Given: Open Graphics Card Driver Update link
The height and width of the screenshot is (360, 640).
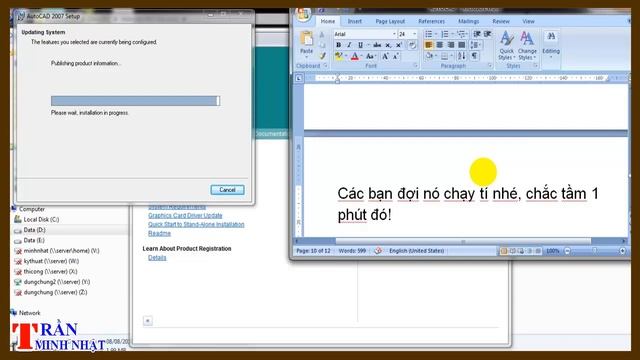Looking at the screenshot, I should pyautogui.click(x=185, y=216).
